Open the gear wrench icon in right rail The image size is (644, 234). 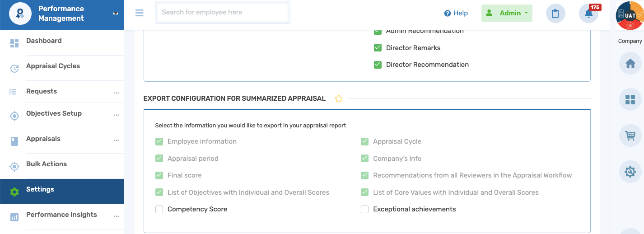(630, 172)
